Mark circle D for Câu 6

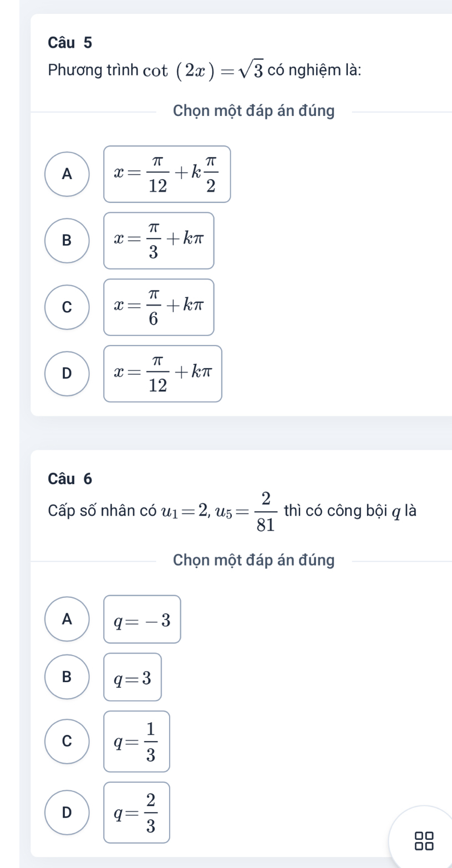[67, 812]
